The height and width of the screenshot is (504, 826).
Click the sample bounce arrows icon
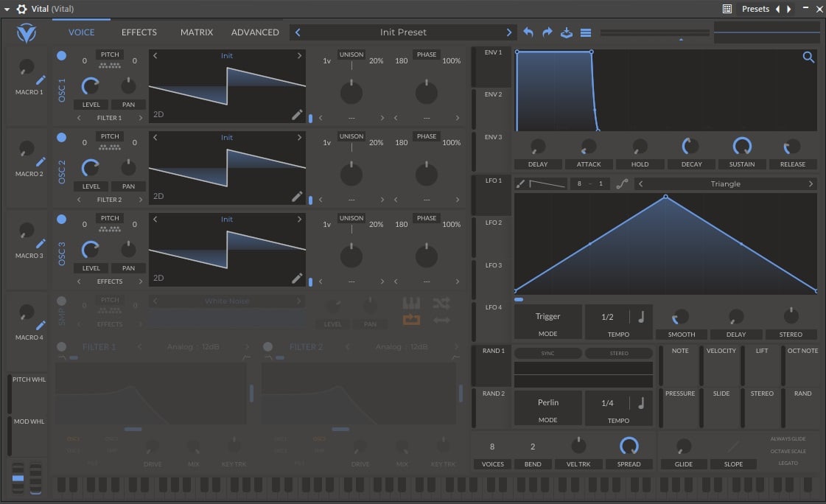point(441,320)
